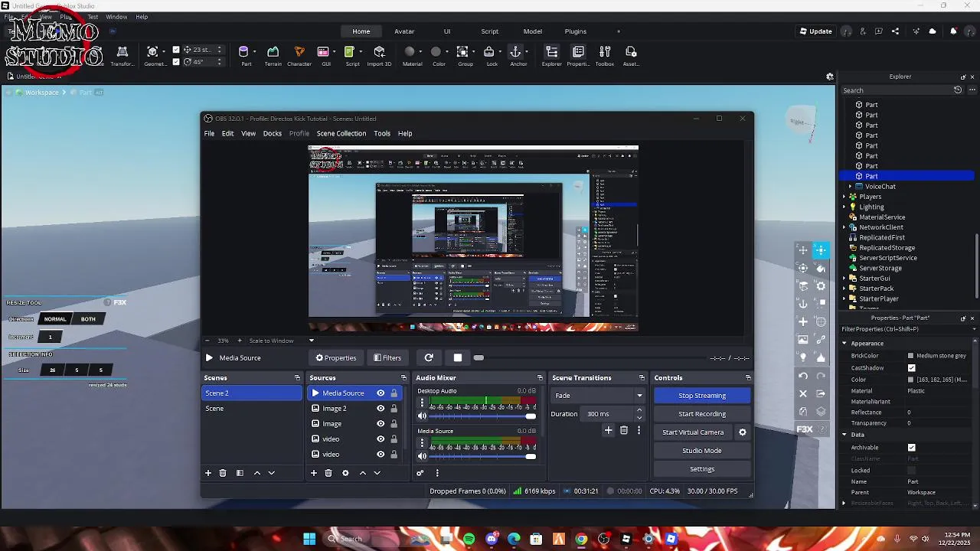Open the Fade transition dropdown
Viewport: 980px width, 551px height.
coord(597,396)
